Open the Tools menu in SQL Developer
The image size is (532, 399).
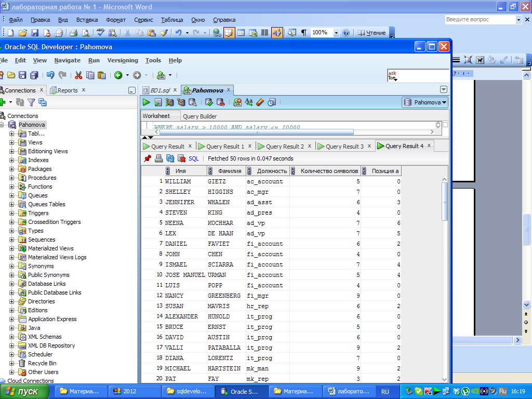click(153, 60)
